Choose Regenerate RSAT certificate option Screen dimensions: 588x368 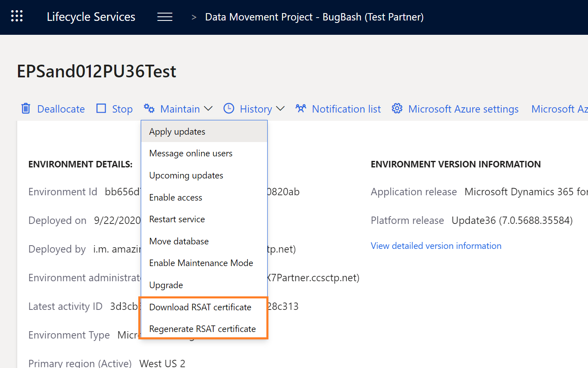[x=202, y=329]
